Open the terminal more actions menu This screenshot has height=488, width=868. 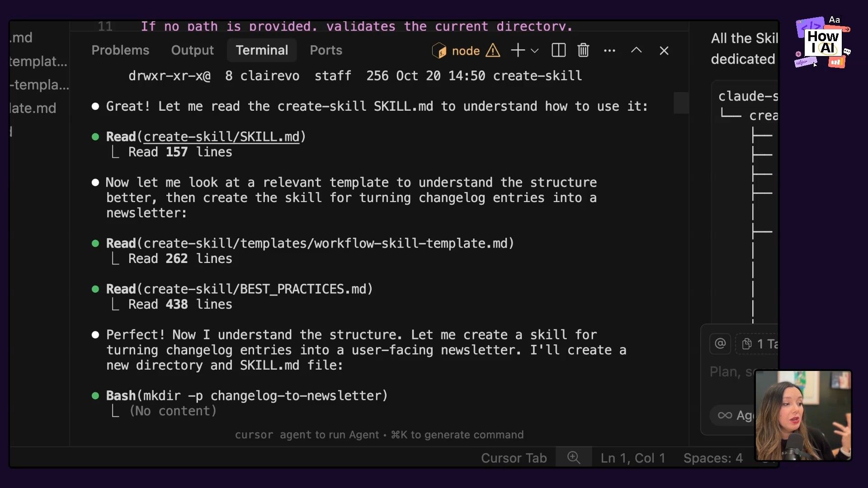coord(609,50)
